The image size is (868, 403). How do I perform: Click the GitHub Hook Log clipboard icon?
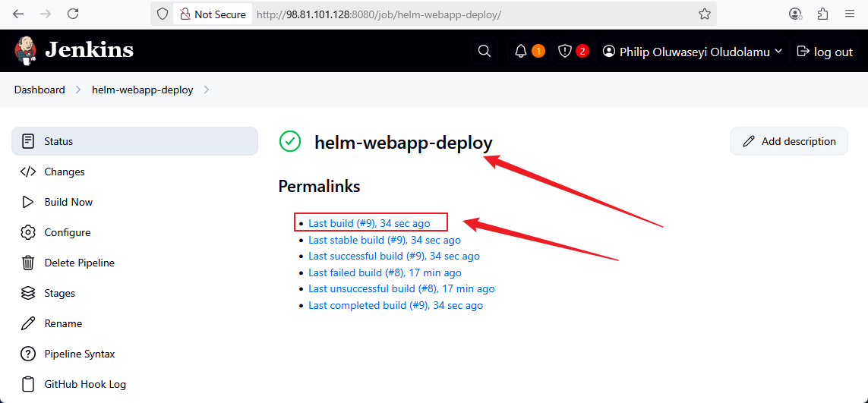coord(28,384)
